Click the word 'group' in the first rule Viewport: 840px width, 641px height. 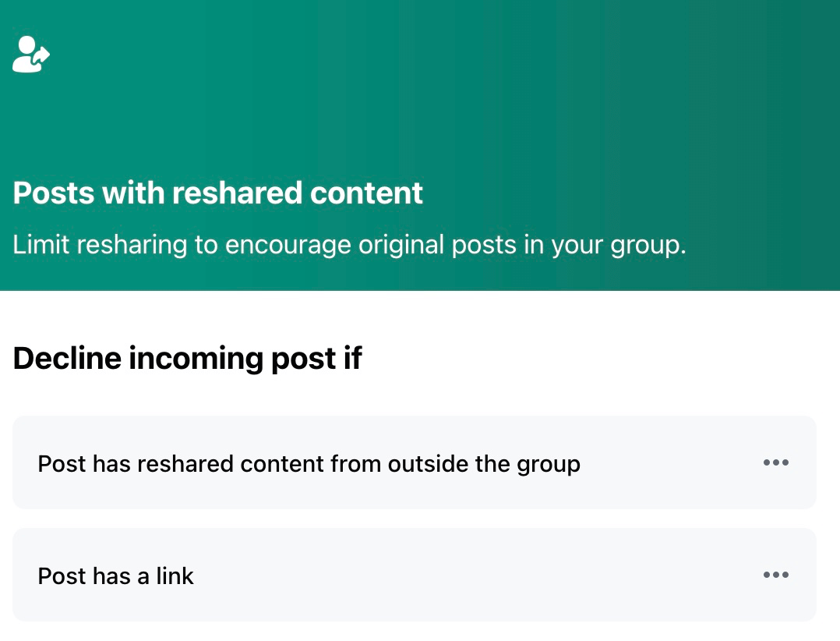549,466
